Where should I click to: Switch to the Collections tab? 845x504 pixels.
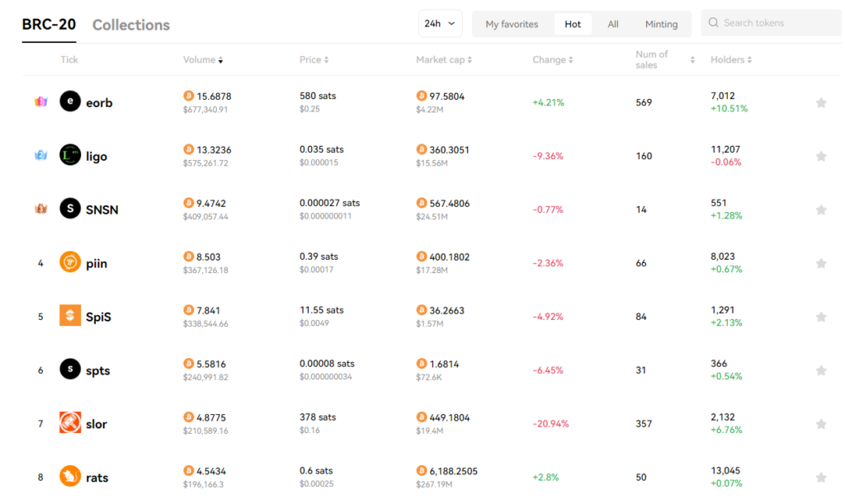(x=131, y=25)
